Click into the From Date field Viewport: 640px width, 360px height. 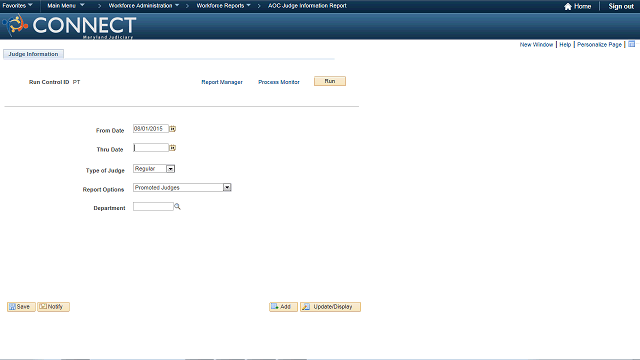pos(151,129)
